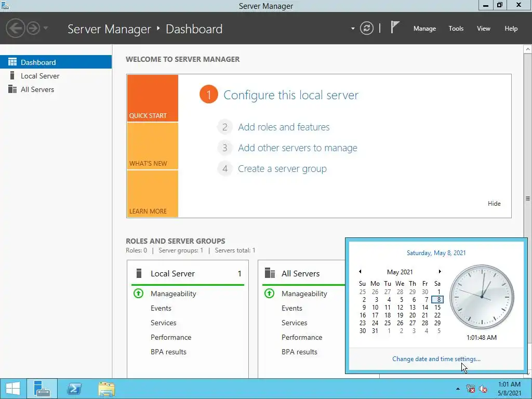This screenshot has width=532, height=399.
Task: Click the network status tray icon
Action: 471,389
